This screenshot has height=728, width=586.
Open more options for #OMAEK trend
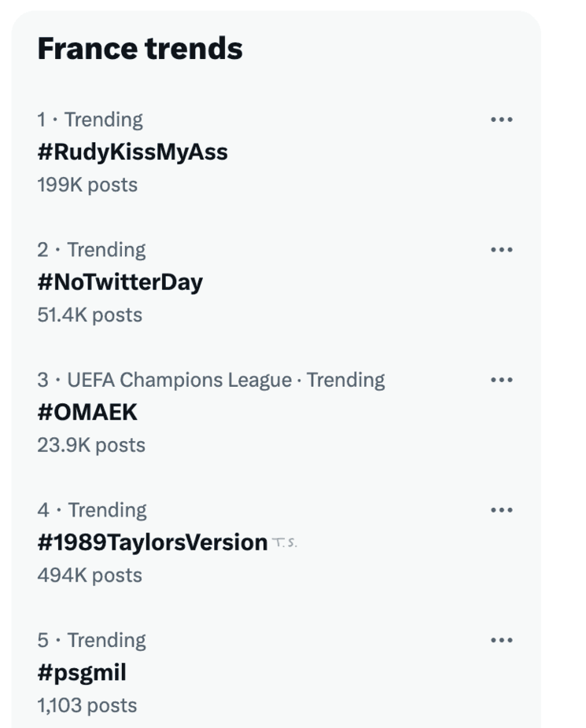tap(503, 379)
